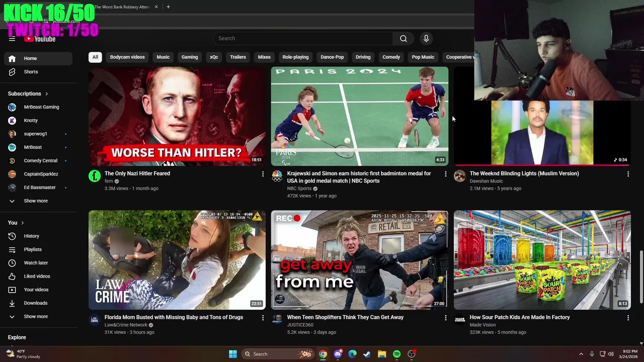Open superwog1 subscription channel
Viewport: 644px width, 362px height.
tap(38, 134)
